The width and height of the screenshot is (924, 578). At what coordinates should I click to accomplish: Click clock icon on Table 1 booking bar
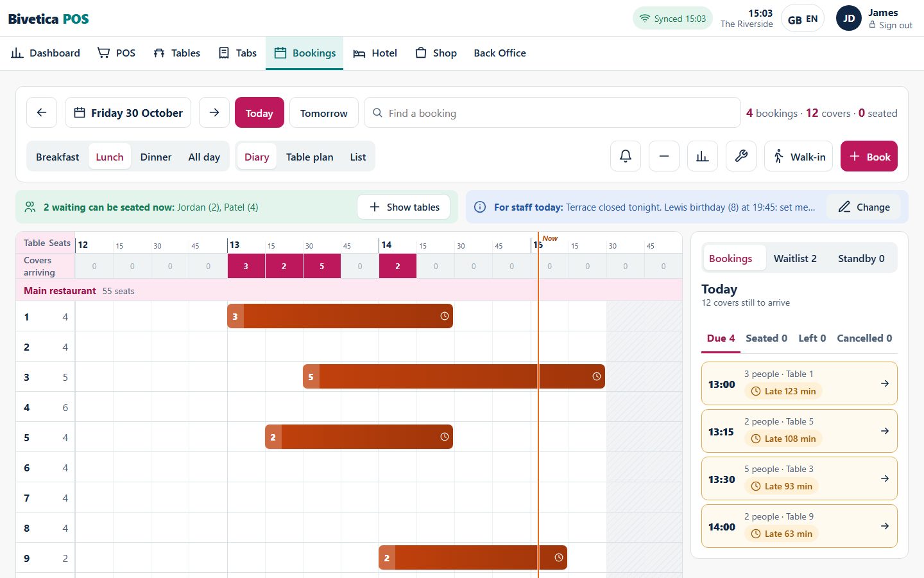pyautogui.click(x=445, y=316)
